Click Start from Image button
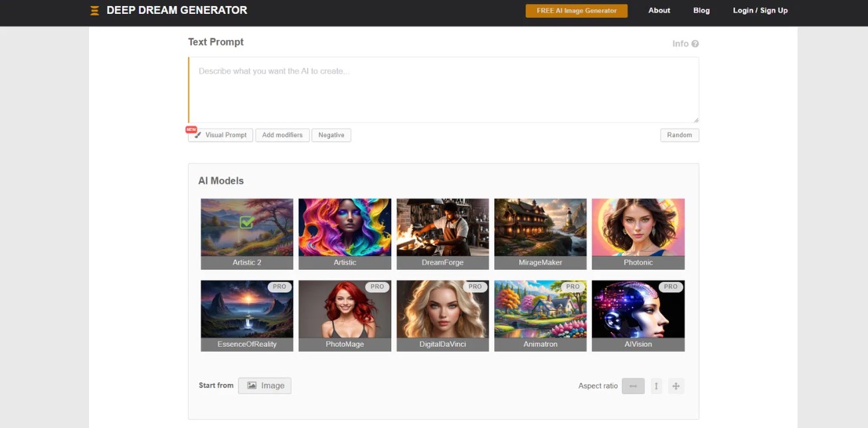The image size is (868, 428). pos(264,385)
